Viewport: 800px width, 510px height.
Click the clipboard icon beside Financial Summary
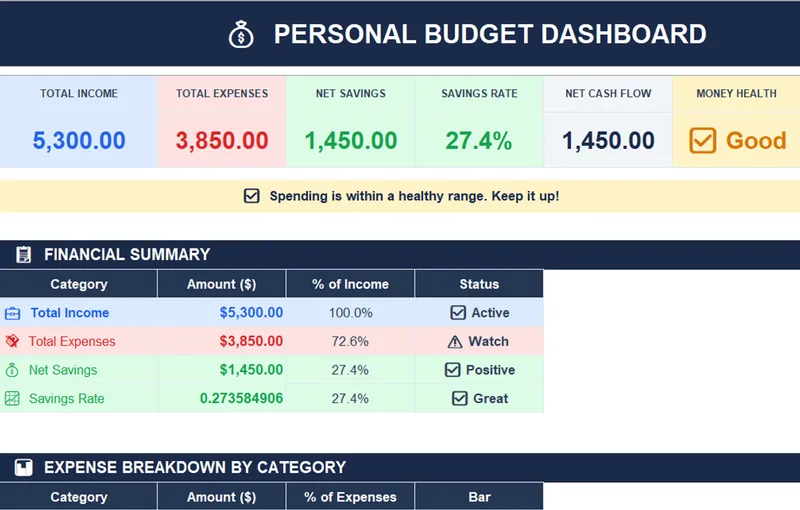click(x=23, y=254)
